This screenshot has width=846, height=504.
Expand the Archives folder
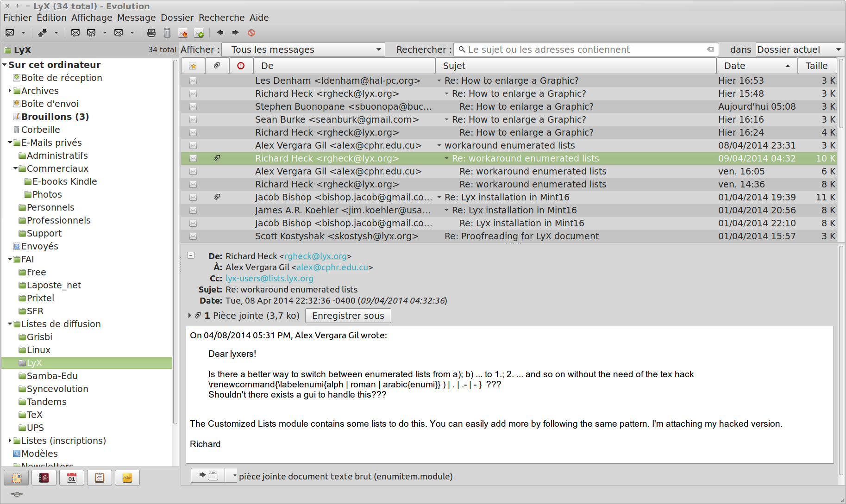(10, 91)
